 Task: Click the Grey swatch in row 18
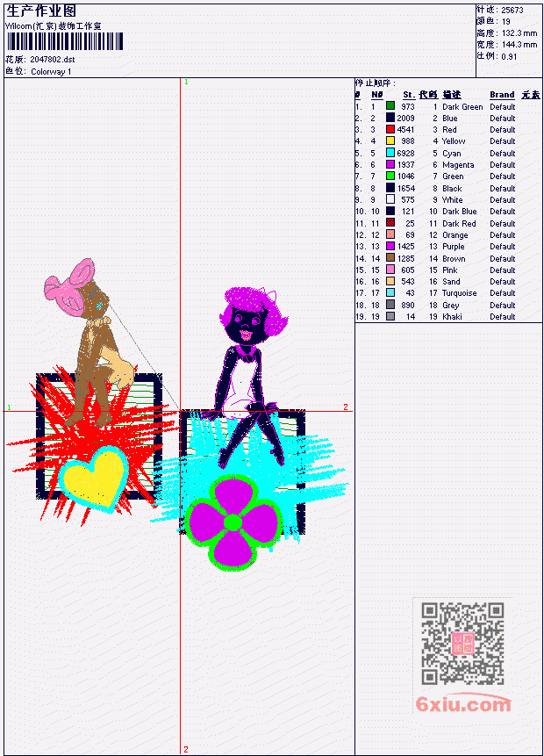(x=390, y=305)
